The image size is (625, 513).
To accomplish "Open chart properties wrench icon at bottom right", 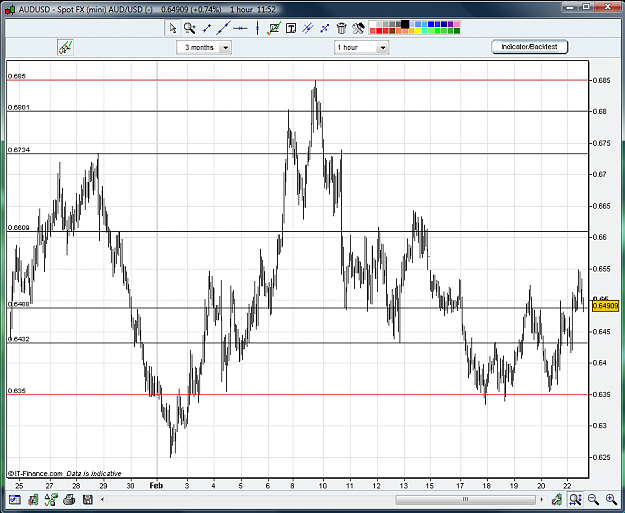I will [557, 499].
